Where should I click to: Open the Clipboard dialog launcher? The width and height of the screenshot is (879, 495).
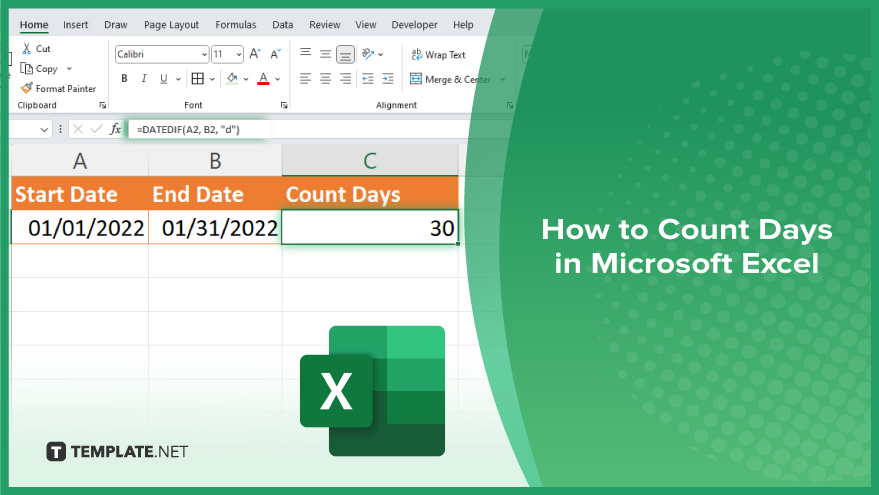tap(103, 105)
